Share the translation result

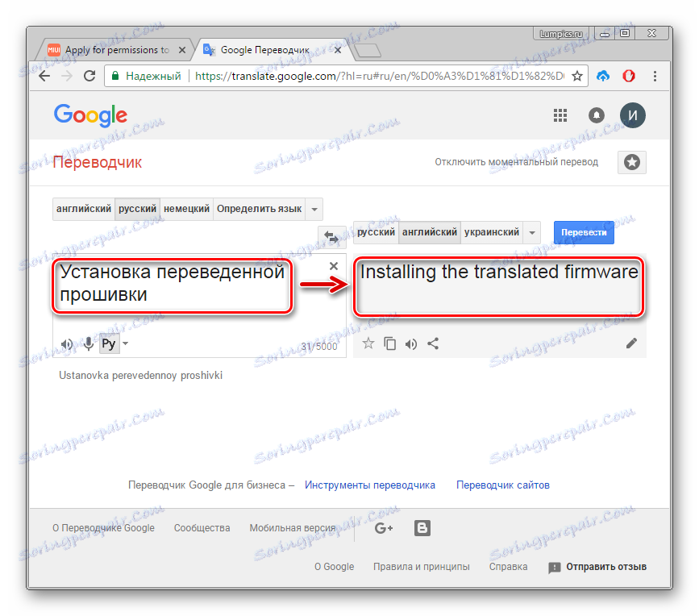433,343
